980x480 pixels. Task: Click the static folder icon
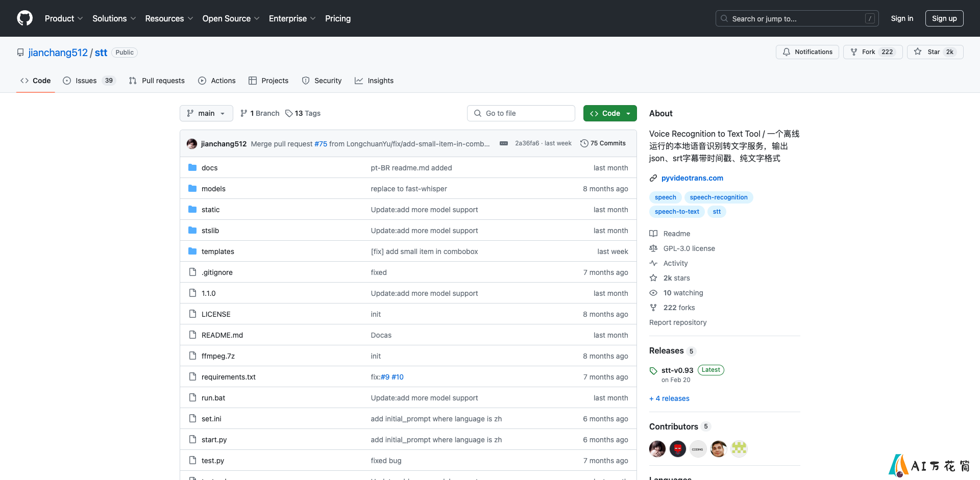point(192,209)
